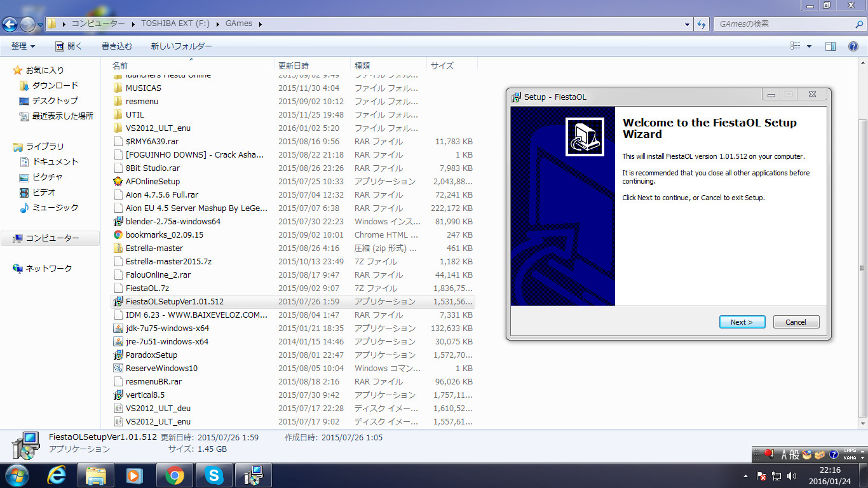Open Skype from taskbar

pos(214,475)
